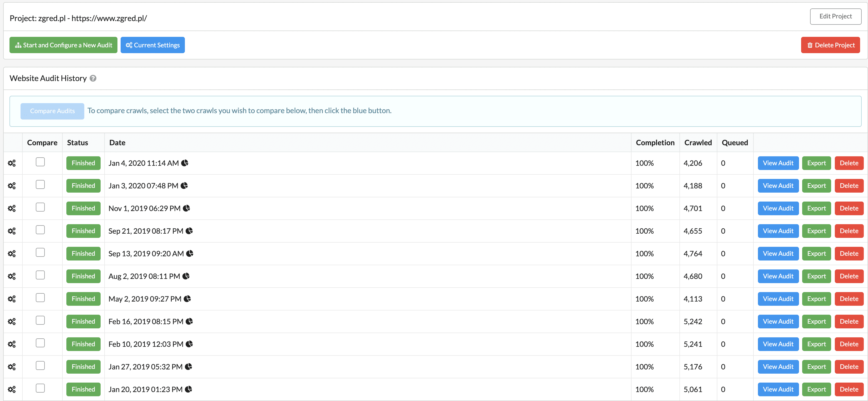The image size is (868, 401).
Task: Check compare box for Jan 4, 2020 audit
Action: pos(40,162)
